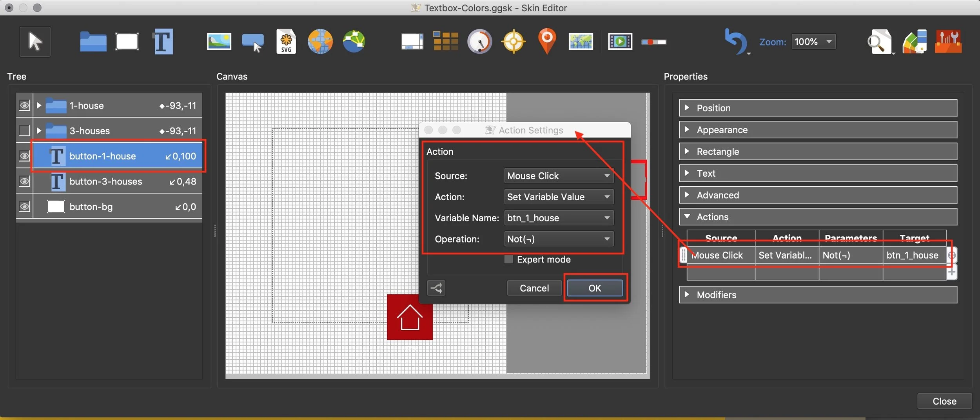980x420 pixels.
Task: Add the hotspot template crosshair
Action: tap(513, 42)
